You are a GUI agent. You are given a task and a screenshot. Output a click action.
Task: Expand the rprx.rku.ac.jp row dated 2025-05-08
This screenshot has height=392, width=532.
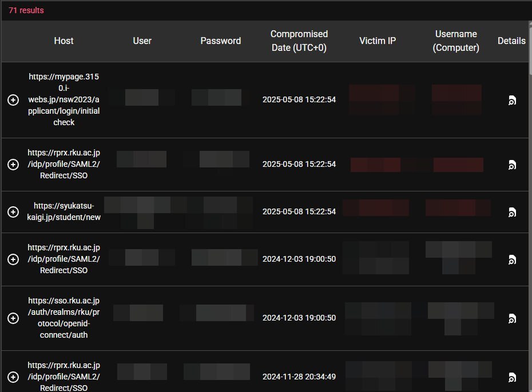pyautogui.click(x=13, y=165)
